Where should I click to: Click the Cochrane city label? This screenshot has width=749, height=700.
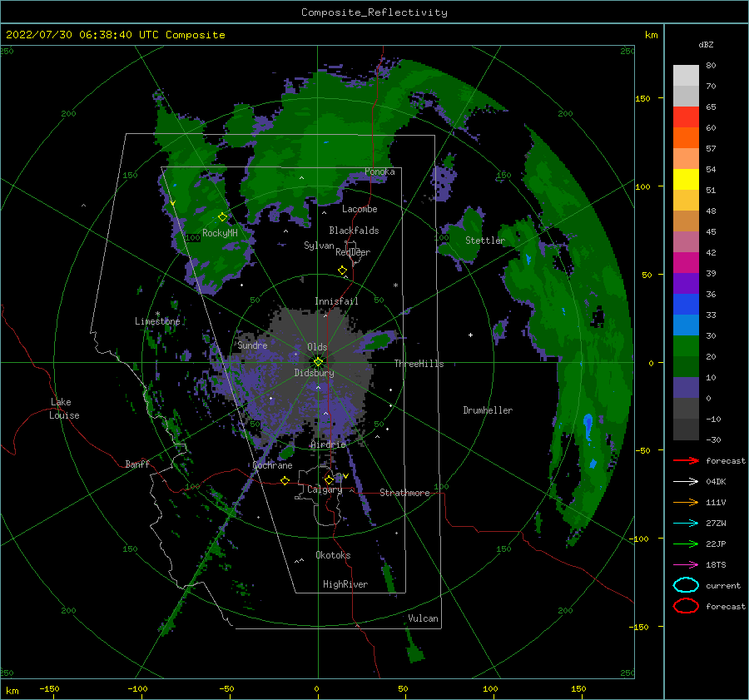(272, 465)
